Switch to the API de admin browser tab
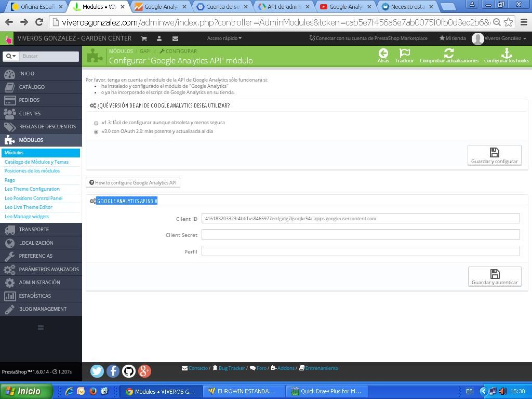532x399 pixels. tap(283, 6)
